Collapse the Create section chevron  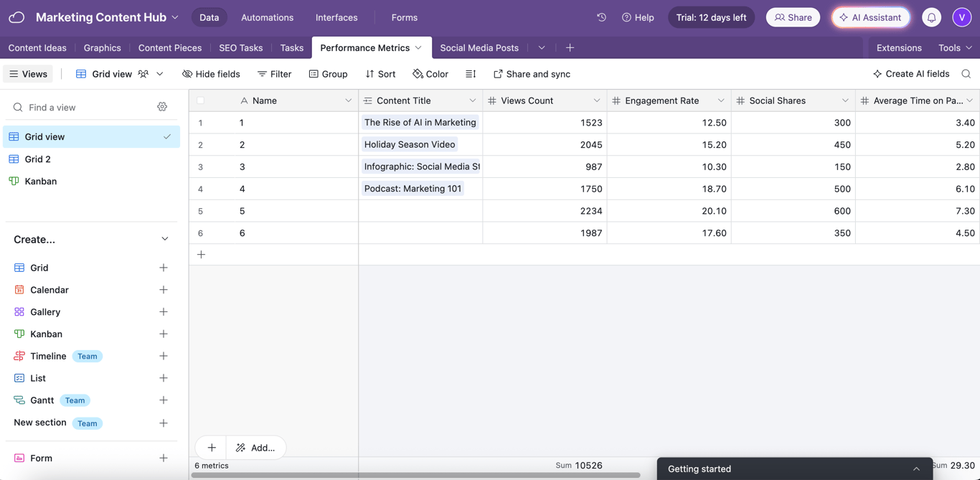(165, 240)
